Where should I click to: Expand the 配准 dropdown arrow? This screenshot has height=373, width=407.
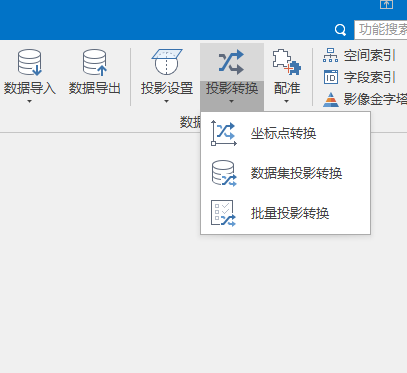[286, 101]
